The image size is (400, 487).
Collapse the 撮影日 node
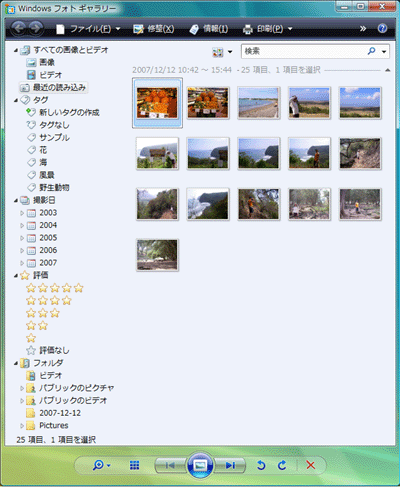point(16,200)
